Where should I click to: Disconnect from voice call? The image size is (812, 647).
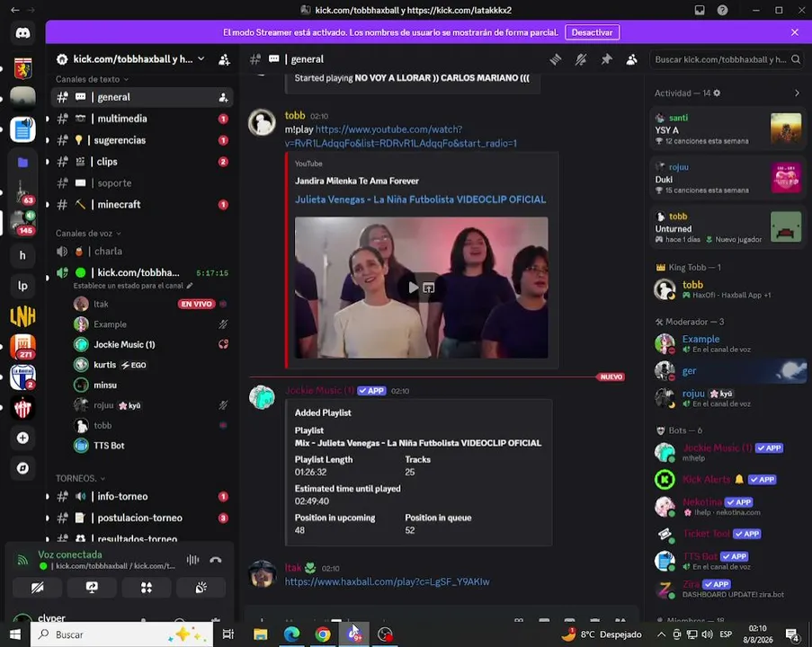pos(216,560)
